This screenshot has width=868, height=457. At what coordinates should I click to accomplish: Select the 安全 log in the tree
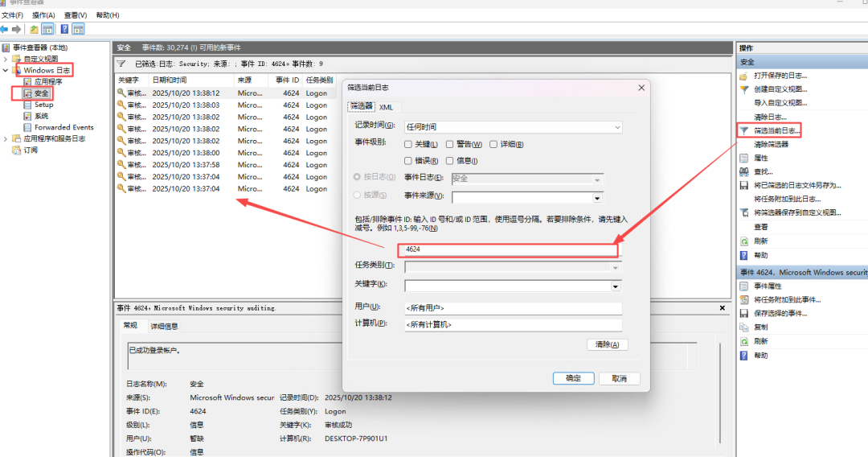coord(41,93)
